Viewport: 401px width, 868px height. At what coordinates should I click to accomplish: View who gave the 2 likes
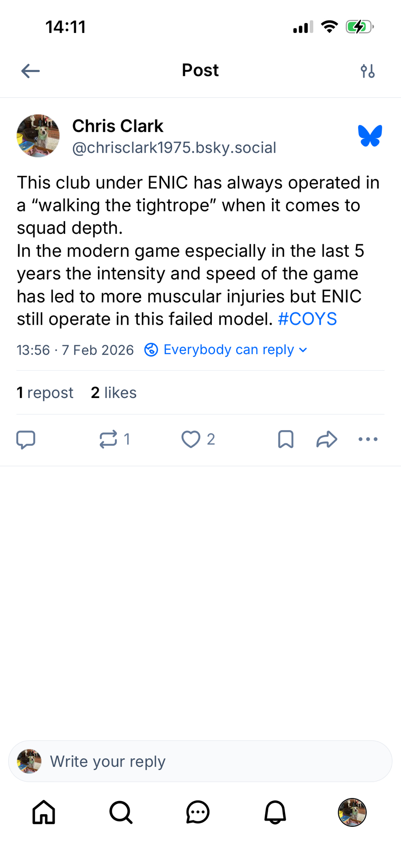[114, 393]
